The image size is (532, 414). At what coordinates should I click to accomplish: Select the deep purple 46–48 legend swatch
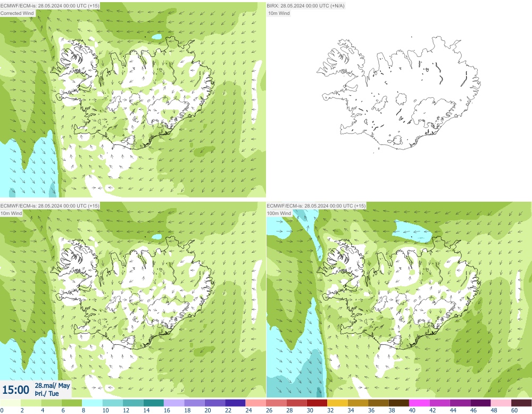(x=480, y=403)
